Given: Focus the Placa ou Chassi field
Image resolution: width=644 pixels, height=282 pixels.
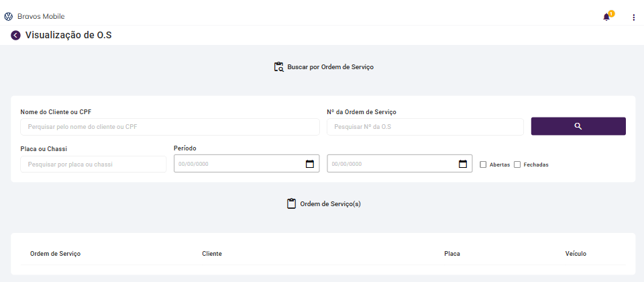Looking at the screenshot, I should (93, 164).
